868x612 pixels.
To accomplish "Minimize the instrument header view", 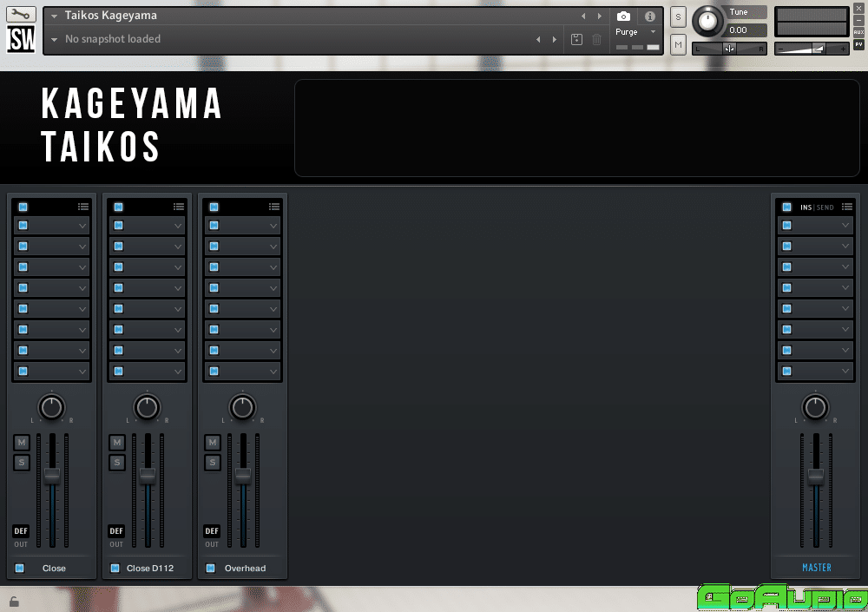I will tap(858, 20).
